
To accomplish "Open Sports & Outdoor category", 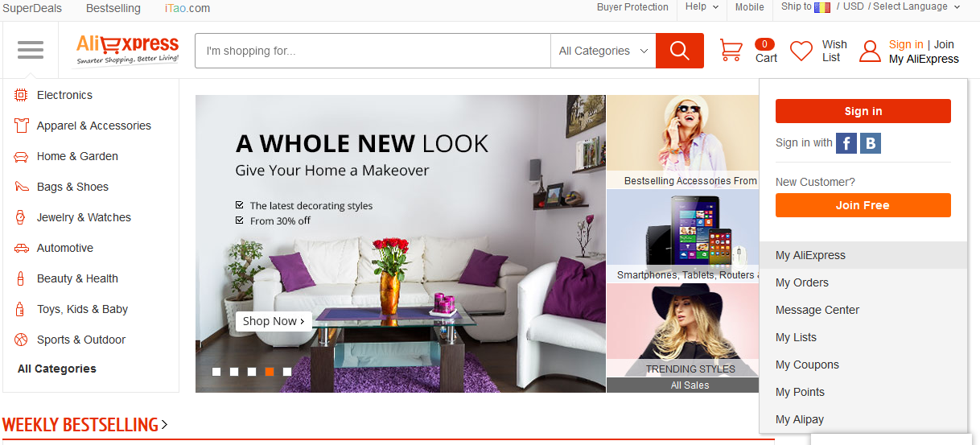I will click(x=81, y=340).
